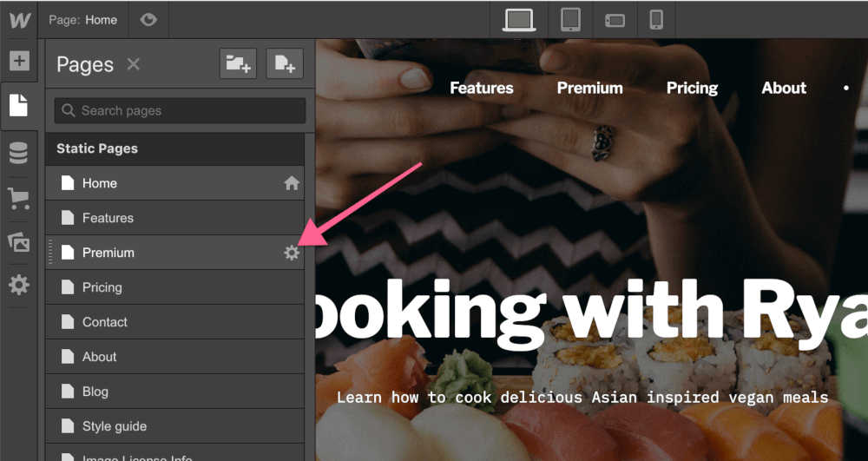868x461 pixels.
Task: Close the Pages panel
Action: 133,64
